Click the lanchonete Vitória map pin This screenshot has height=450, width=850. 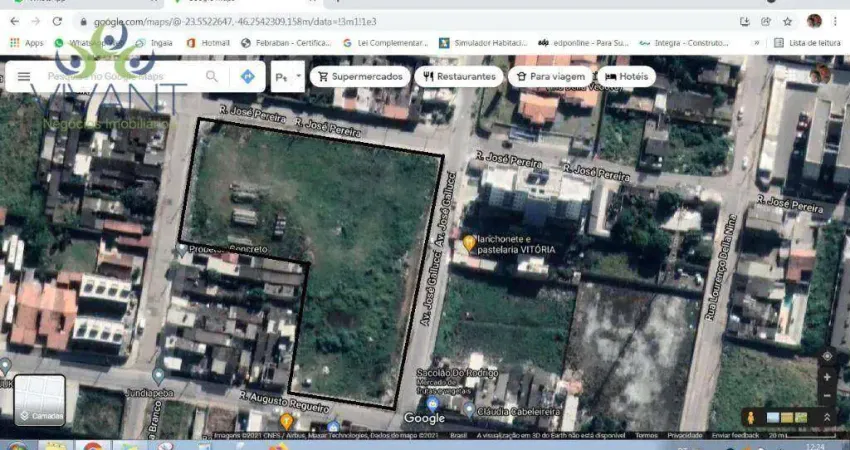pyautogui.click(x=469, y=243)
